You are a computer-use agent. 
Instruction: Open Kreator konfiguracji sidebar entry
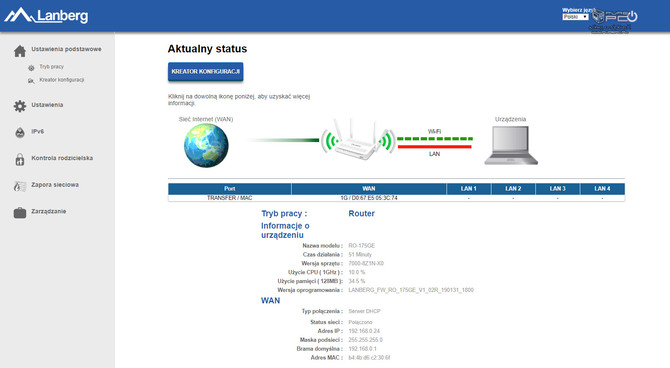point(62,80)
